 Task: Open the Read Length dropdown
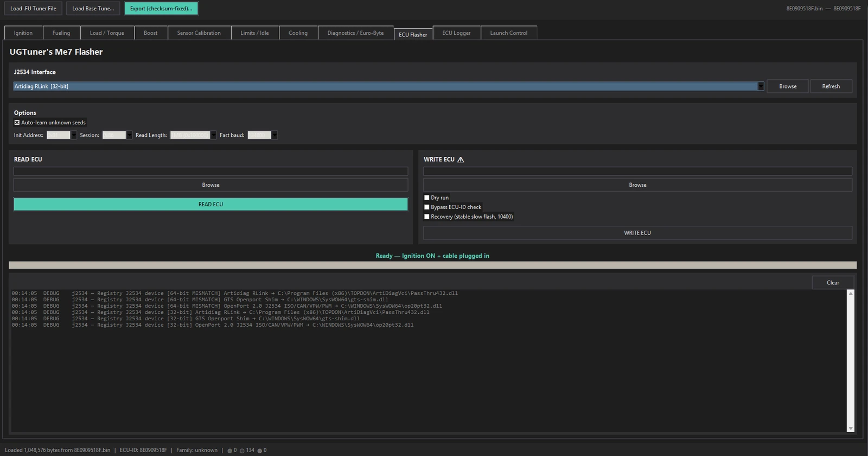(213, 135)
